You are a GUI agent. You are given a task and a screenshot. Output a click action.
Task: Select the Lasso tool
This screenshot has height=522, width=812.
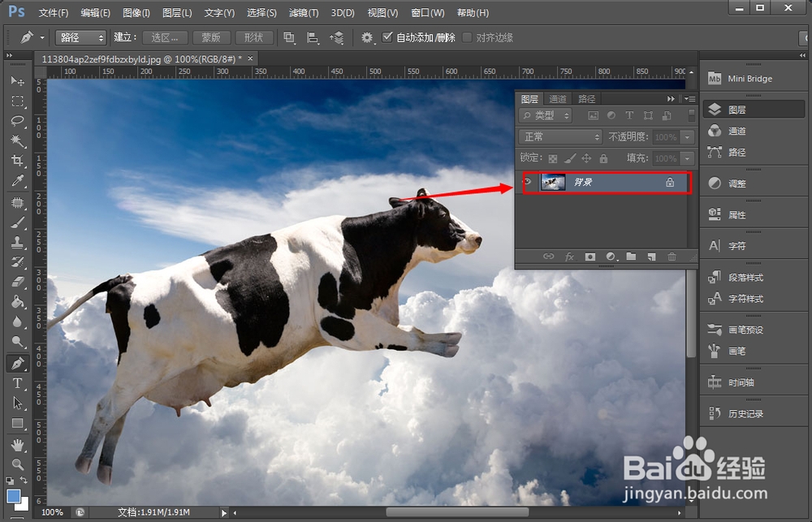[x=18, y=121]
